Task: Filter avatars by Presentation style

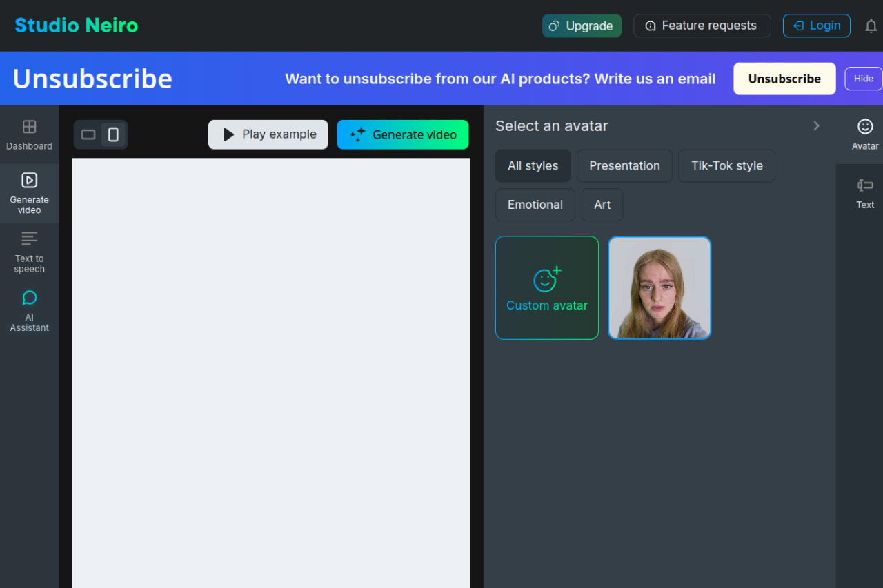Action: click(624, 165)
